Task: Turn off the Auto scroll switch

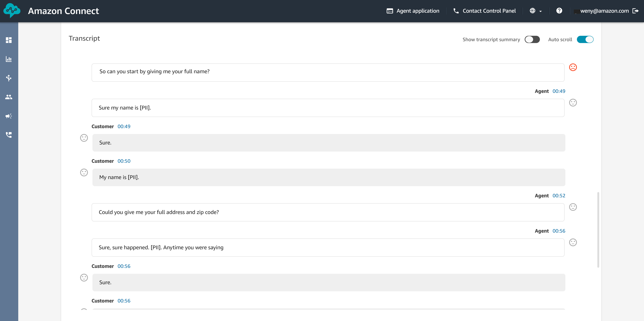Action: point(585,39)
